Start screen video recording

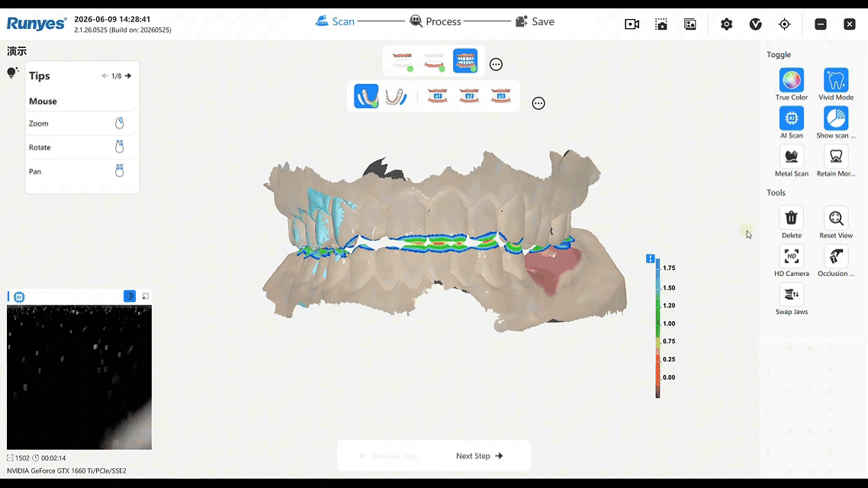pyautogui.click(x=632, y=24)
